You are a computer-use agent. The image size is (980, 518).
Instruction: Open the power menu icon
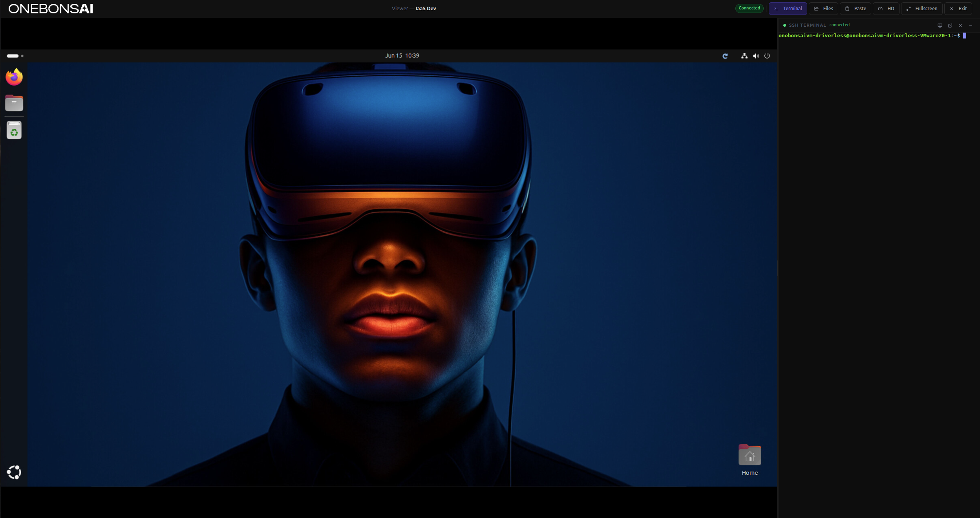pyautogui.click(x=767, y=56)
